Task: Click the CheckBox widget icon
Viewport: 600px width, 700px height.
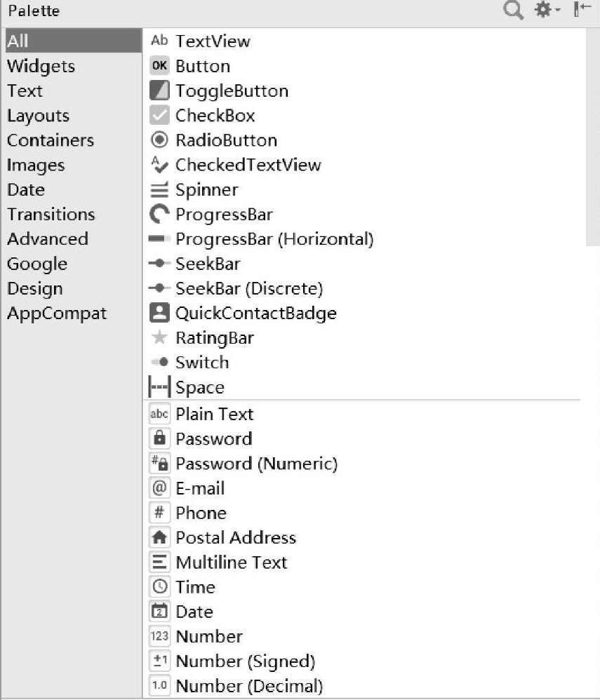Action: [x=160, y=116]
